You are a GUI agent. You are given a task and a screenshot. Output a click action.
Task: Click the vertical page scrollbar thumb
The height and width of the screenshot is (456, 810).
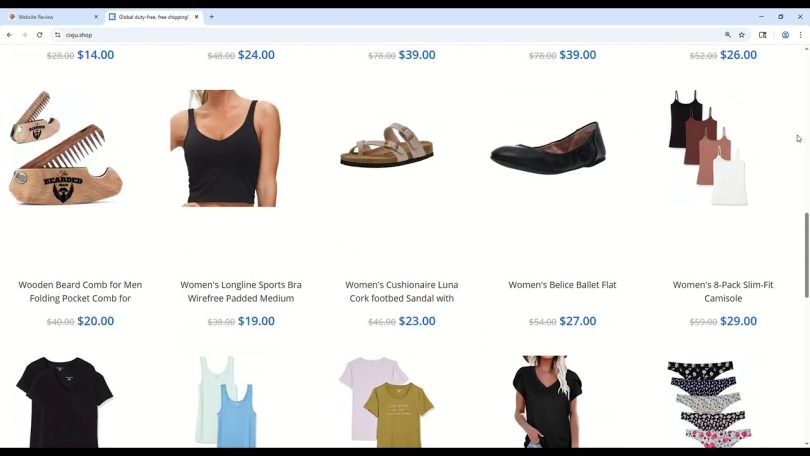pos(806,255)
